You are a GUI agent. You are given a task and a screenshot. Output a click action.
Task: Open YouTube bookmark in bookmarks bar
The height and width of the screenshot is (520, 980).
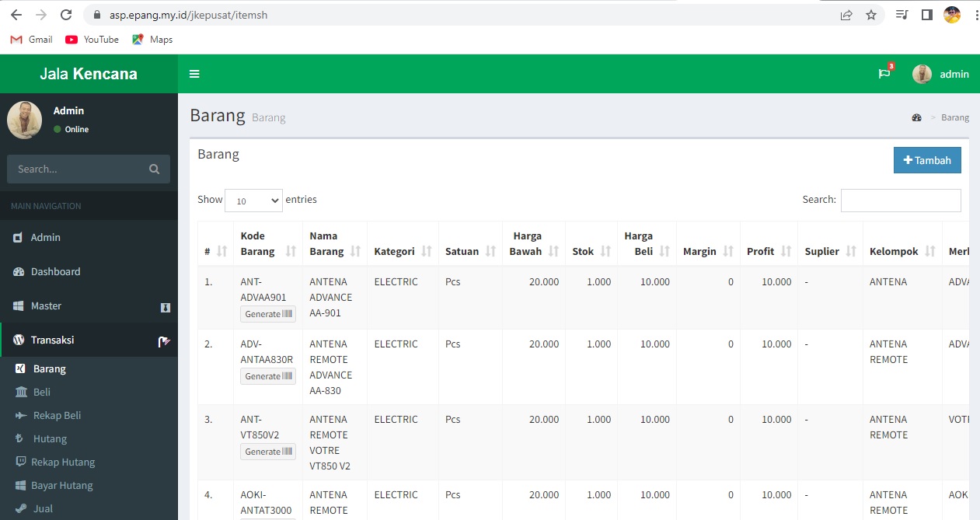click(x=92, y=40)
